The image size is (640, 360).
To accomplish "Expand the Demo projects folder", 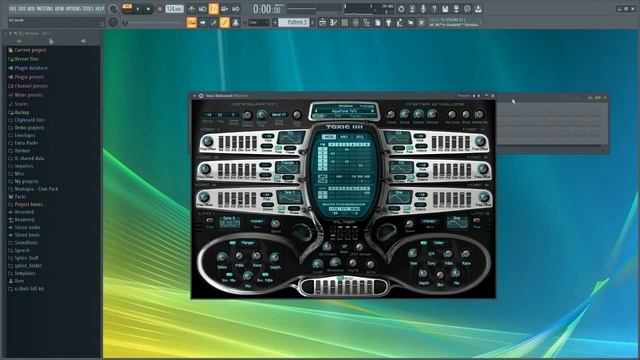I will tap(29, 128).
